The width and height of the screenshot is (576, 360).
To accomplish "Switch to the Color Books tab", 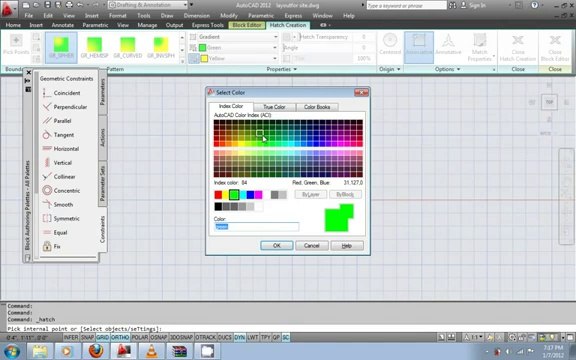I will [317, 107].
